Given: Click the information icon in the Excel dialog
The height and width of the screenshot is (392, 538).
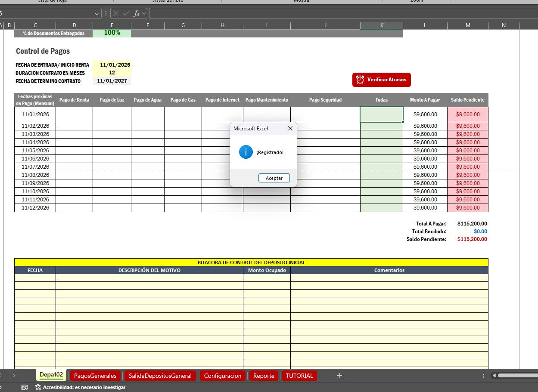Looking at the screenshot, I should coord(246,152).
